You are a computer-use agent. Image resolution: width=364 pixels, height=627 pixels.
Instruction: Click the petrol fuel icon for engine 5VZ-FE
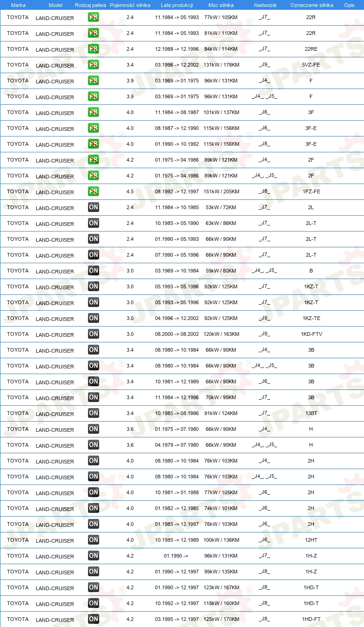(x=94, y=65)
